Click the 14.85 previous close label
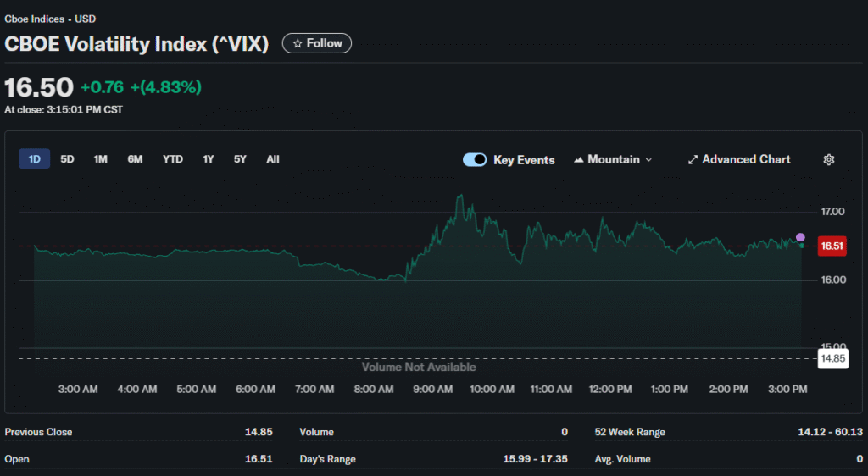 click(832, 359)
